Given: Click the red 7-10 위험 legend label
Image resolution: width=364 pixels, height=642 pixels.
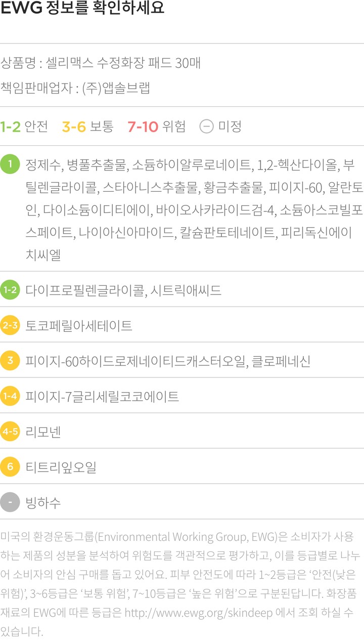Looking at the screenshot, I should click(157, 126).
